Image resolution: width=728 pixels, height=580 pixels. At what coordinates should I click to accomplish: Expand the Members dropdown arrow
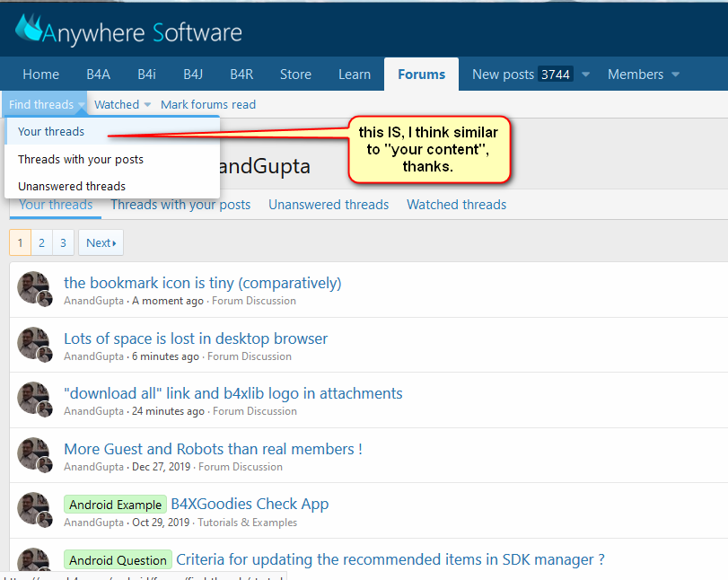click(676, 75)
